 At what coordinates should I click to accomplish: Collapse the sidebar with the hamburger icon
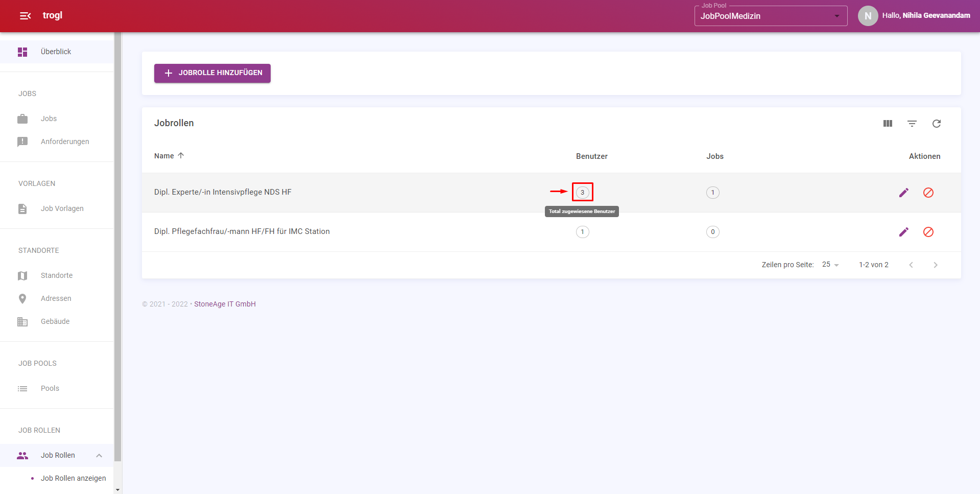[x=25, y=16]
